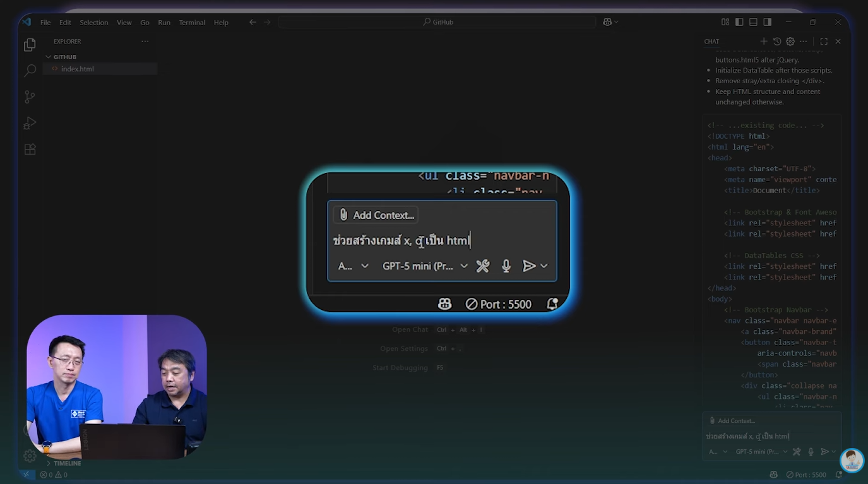
Task: Toggle the Secondary Side Bar visibility
Action: (767, 22)
